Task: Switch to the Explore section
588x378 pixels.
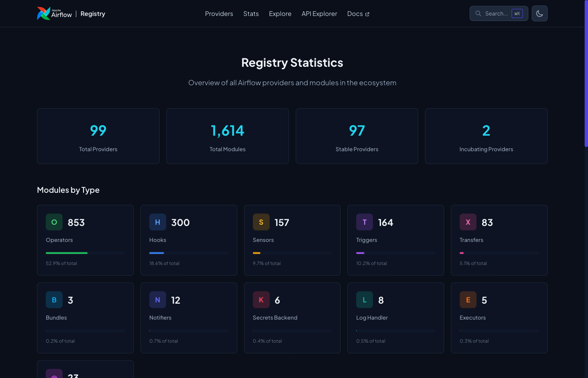Action: (x=280, y=13)
